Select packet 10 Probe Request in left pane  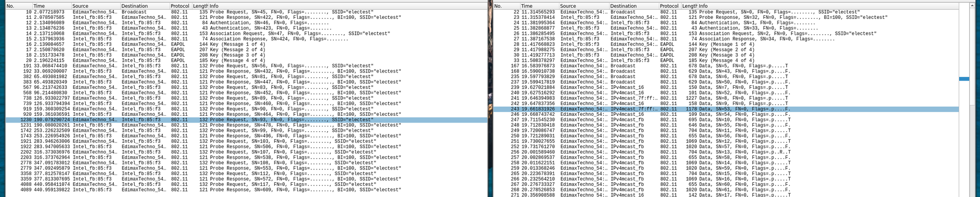[246, 12]
